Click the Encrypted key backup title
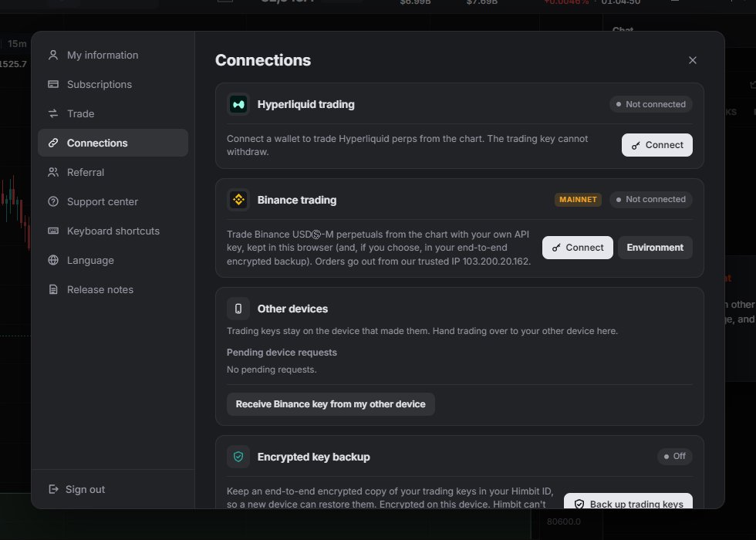The image size is (756, 540). pos(313,457)
